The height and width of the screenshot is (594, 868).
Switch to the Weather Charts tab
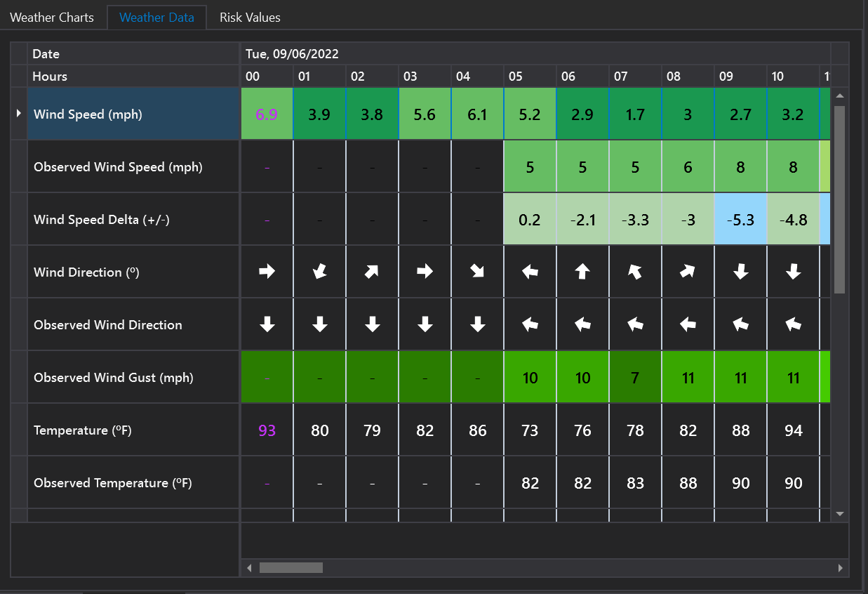click(x=52, y=18)
